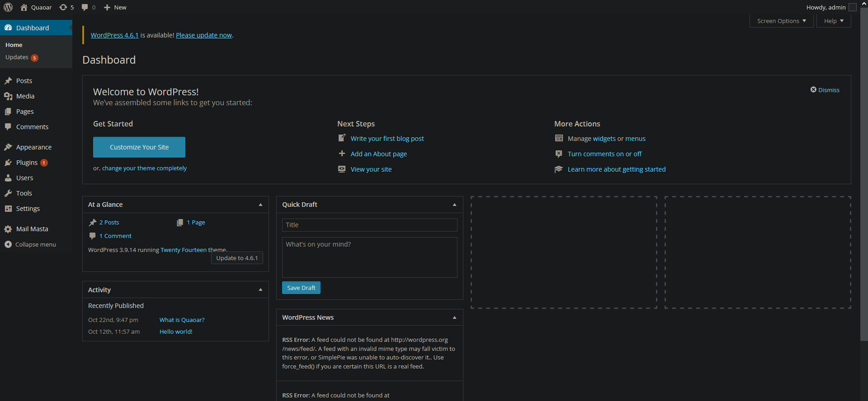Click the graduation cap icon beside Learn more
Viewport: 868px width, 401px height.
[x=559, y=169]
